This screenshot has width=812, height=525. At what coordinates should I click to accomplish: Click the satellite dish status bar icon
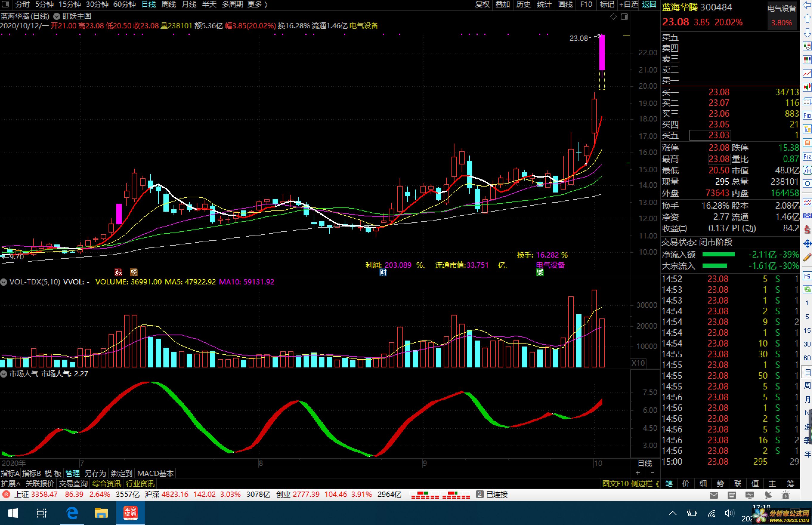[x=768, y=495]
